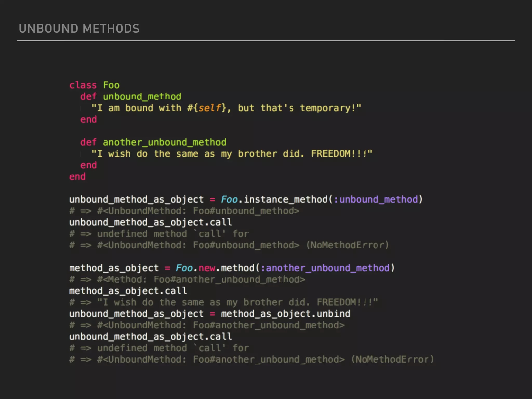Click first '#<UnboundMethod: Foo#unbound_method>' comment
This screenshot has width=532, height=399.
point(198,211)
